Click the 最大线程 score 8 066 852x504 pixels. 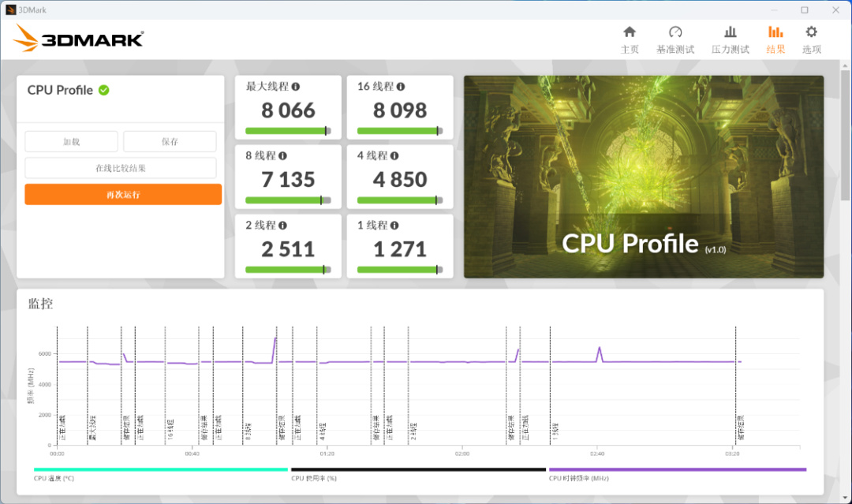[288, 110]
